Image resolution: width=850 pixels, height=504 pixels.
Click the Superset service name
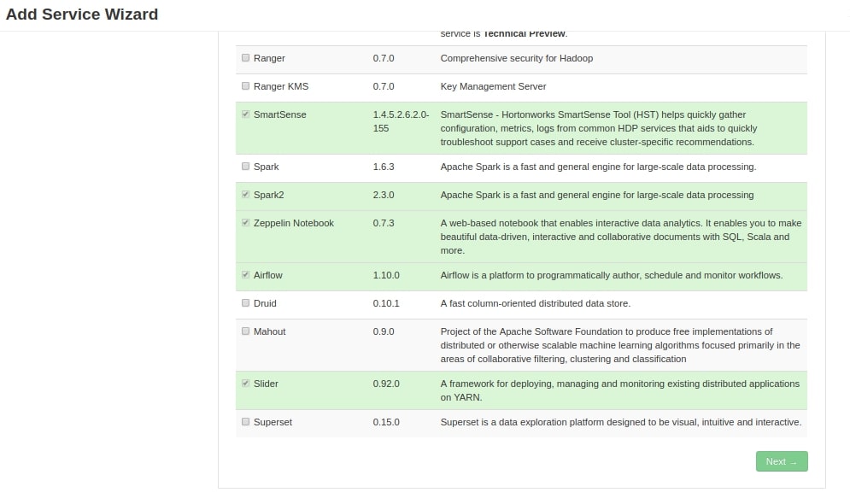pos(273,422)
